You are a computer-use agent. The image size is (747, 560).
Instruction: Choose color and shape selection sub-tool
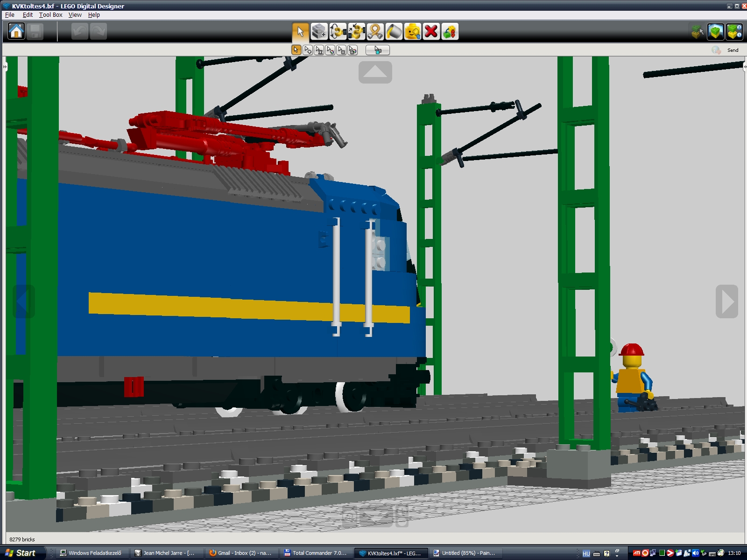pos(352,50)
